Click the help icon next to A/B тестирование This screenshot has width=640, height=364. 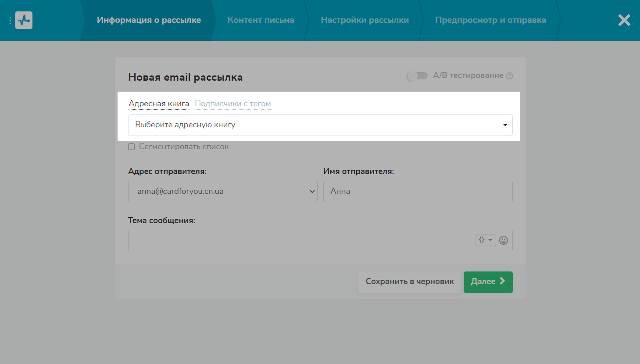pyautogui.click(x=509, y=76)
